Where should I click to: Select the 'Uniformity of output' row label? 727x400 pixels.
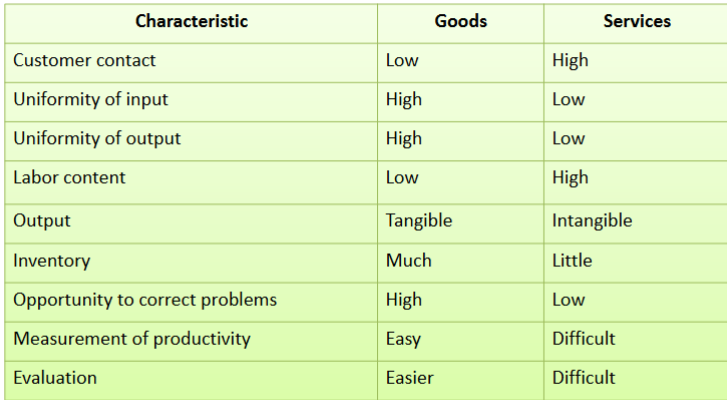[x=97, y=138]
